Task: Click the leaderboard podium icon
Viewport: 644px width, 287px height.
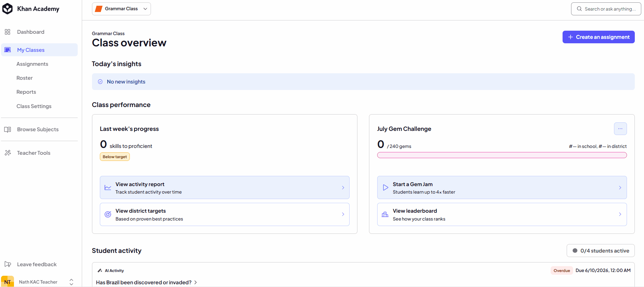Action: tap(385, 214)
